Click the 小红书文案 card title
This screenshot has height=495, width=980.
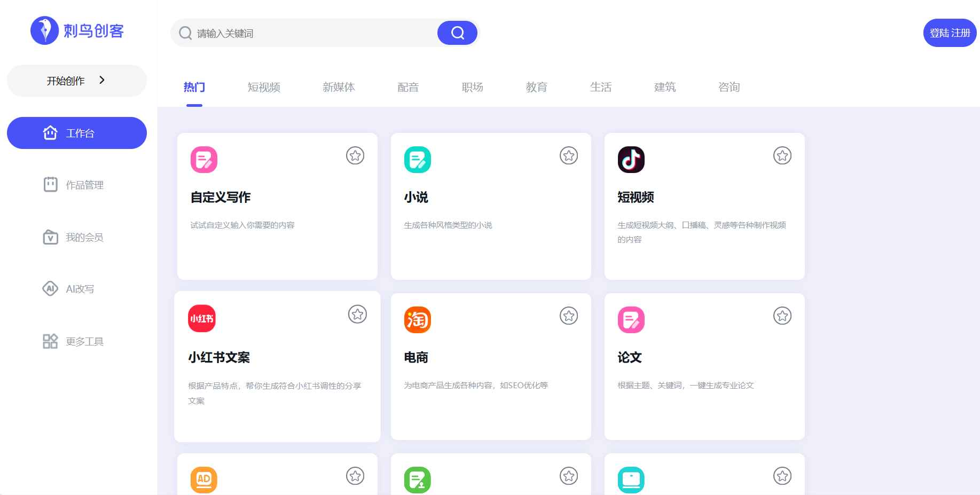[x=219, y=357]
